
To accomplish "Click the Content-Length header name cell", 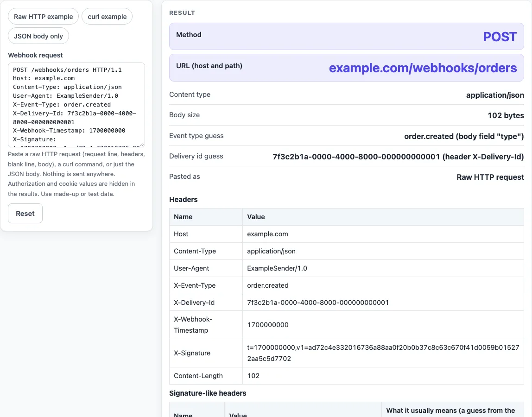I will coord(206,376).
